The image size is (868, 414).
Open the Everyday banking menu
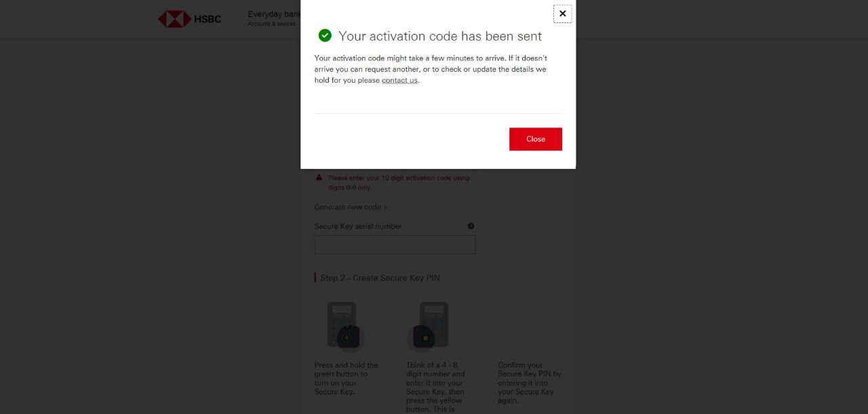[274, 14]
